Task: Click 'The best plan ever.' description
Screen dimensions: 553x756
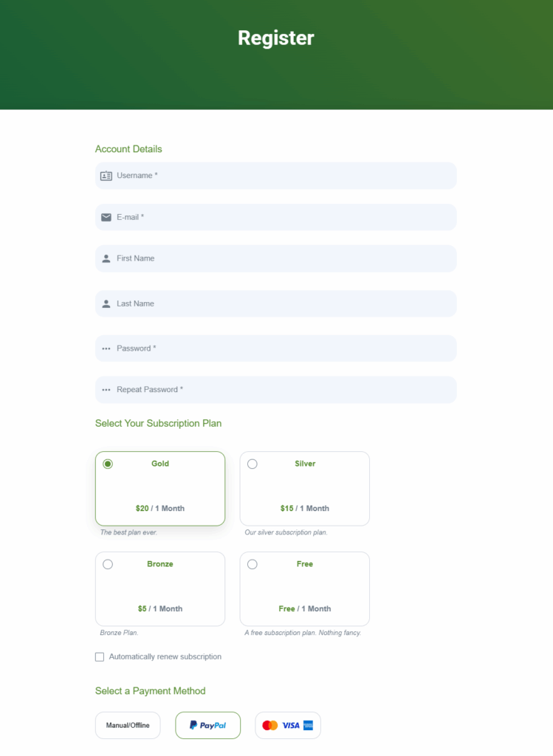Action: click(x=128, y=532)
